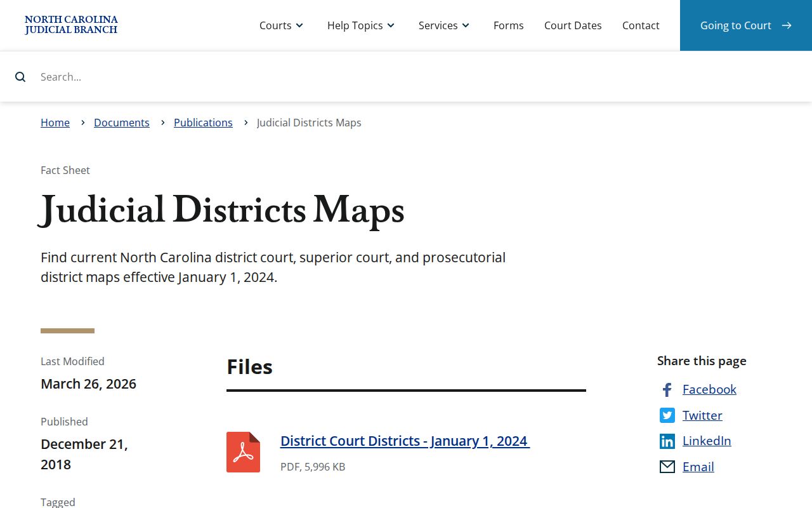The height and width of the screenshot is (508, 812).
Task: Click the Files section heading
Action: click(249, 367)
